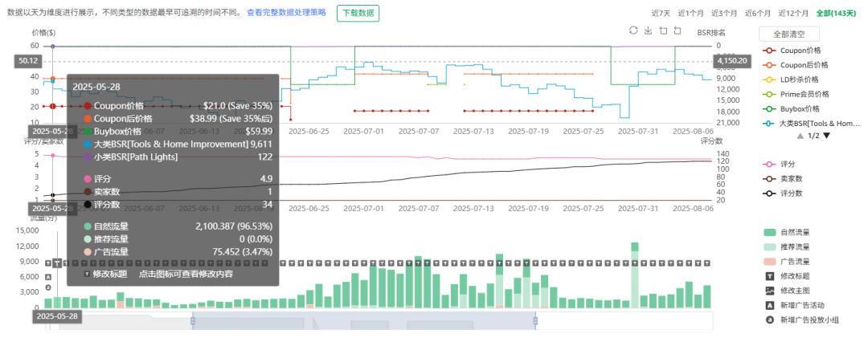
Task: Click the 修改标题 legend icon
Action: coord(770,275)
